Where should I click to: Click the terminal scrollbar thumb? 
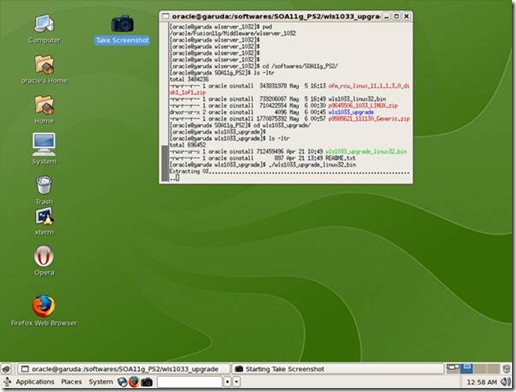click(165, 163)
